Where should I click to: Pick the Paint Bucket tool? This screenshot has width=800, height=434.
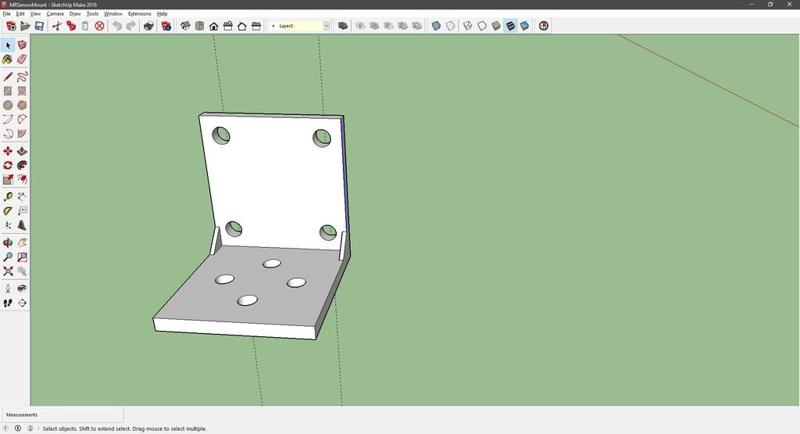point(8,60)
